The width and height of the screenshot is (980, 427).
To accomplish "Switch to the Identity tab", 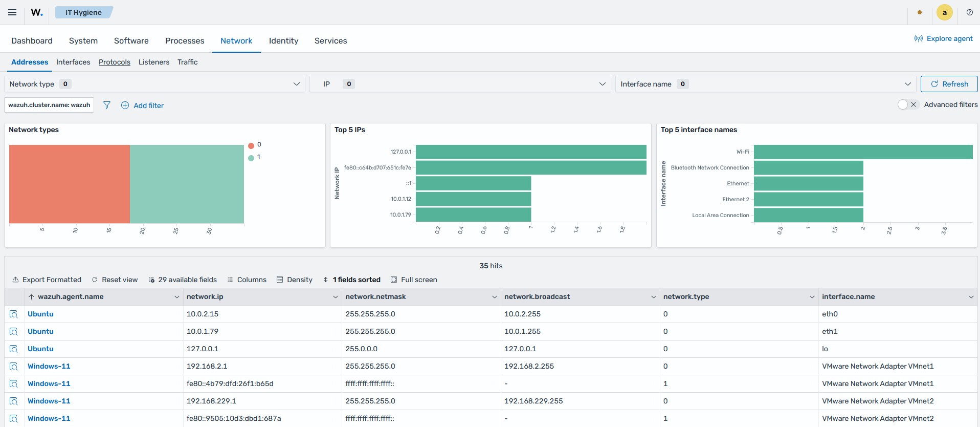I will coord(283,40).
